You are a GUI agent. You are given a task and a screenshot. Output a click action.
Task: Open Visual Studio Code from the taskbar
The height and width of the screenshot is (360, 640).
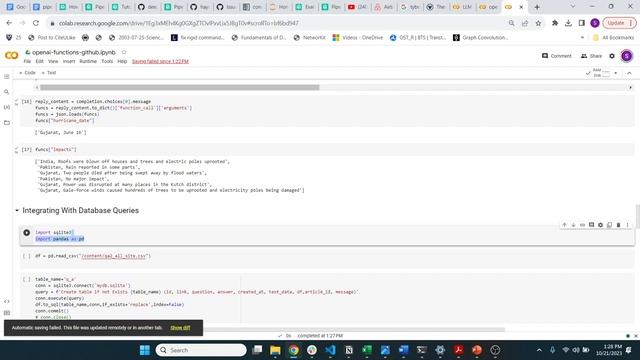(x=331, y=350)
